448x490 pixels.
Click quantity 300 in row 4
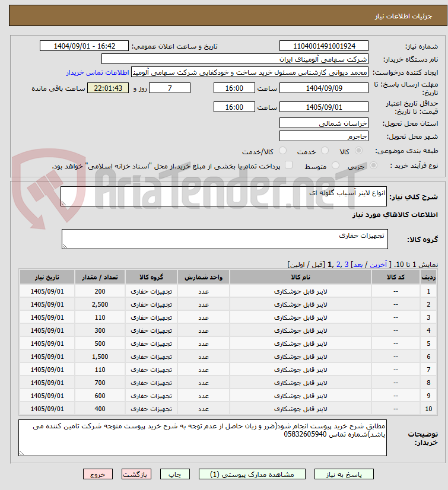[100, 330]
